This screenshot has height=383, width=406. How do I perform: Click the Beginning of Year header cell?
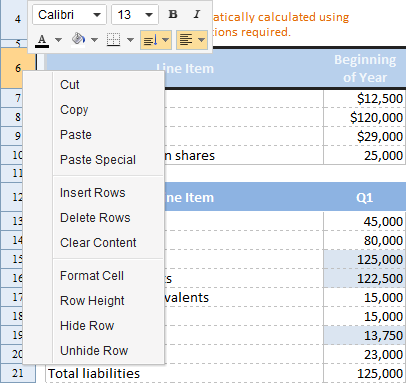coord(364,68)
